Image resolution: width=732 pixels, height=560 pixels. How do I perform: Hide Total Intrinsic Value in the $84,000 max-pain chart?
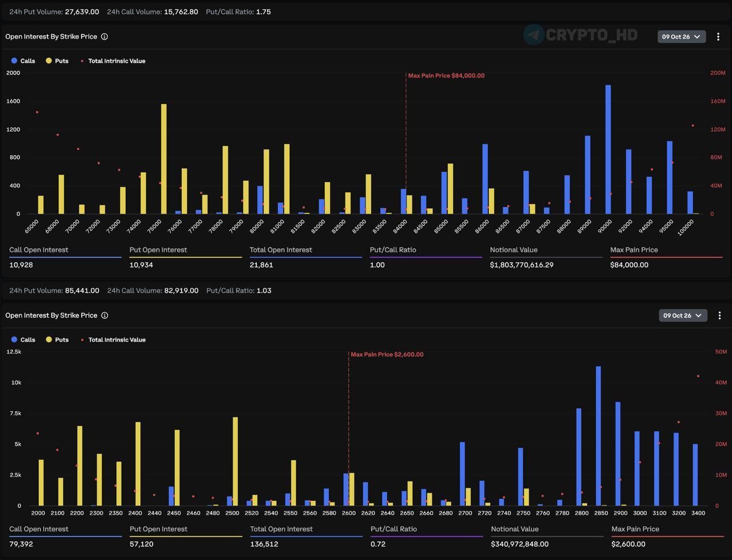click(113, 61)
